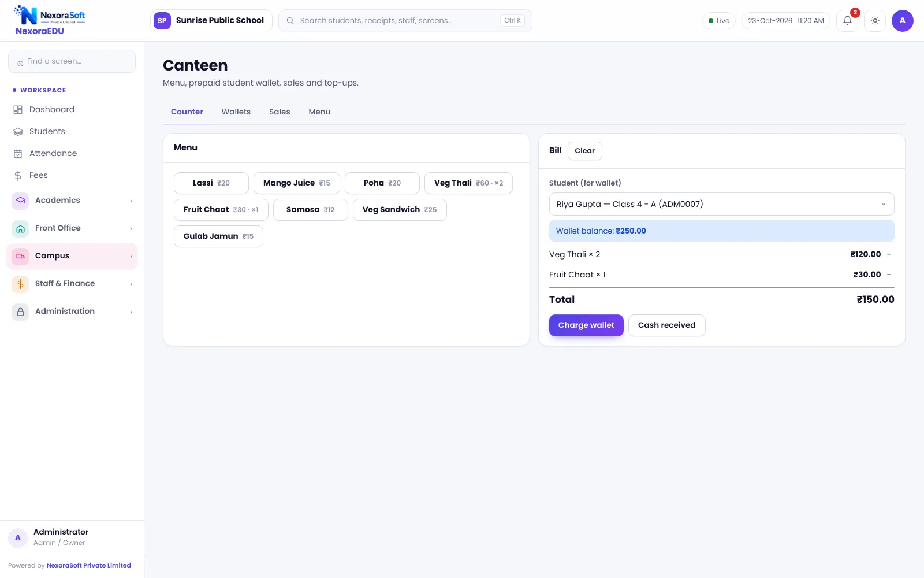Open the user avatar menu in header
The height and width of the screenshot is (578, 924).
pyautogui.click(x=902, y=21)
